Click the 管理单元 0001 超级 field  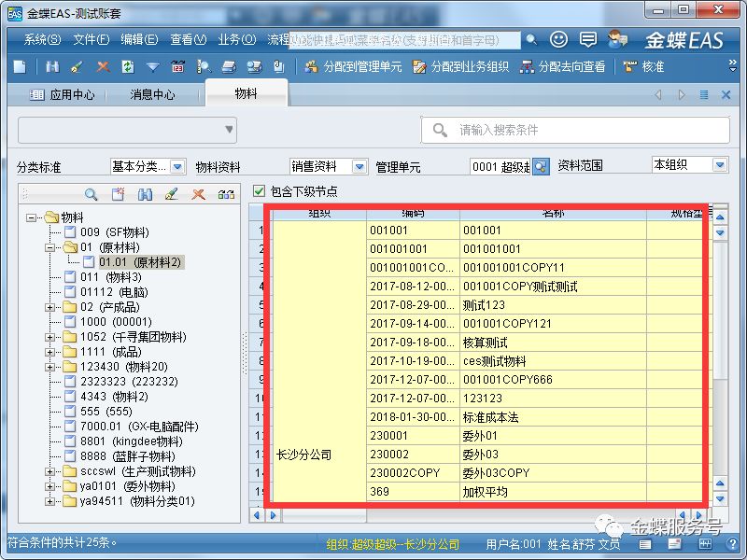[500, 167]
